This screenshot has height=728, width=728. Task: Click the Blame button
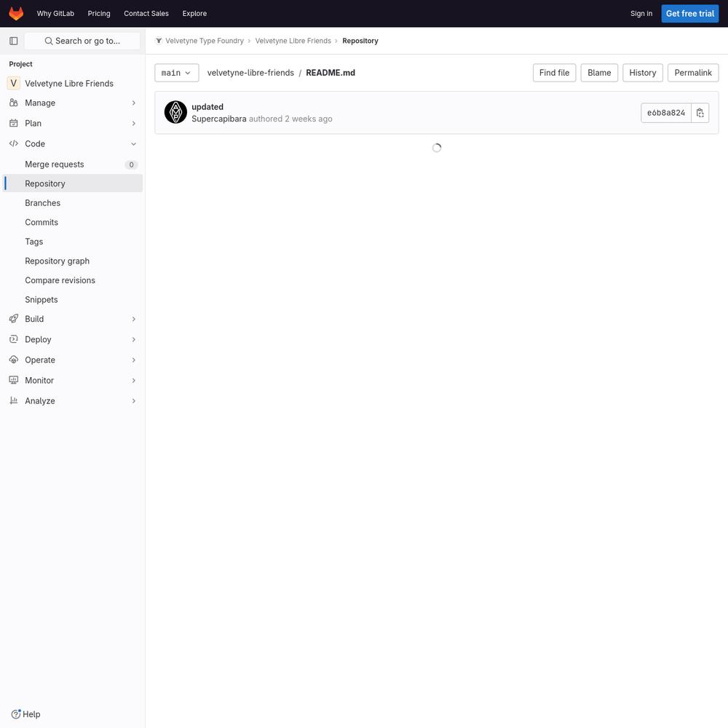(599, 73)
